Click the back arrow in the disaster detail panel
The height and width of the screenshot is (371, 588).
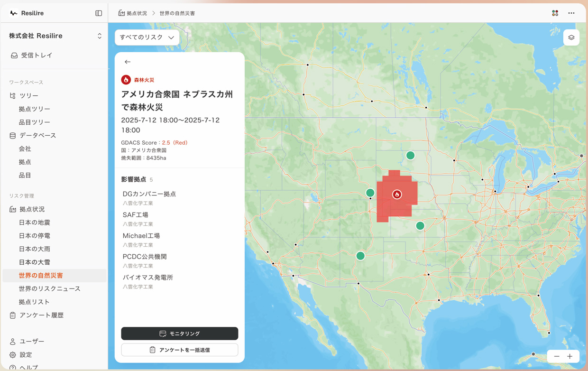(x=128, y=62)
